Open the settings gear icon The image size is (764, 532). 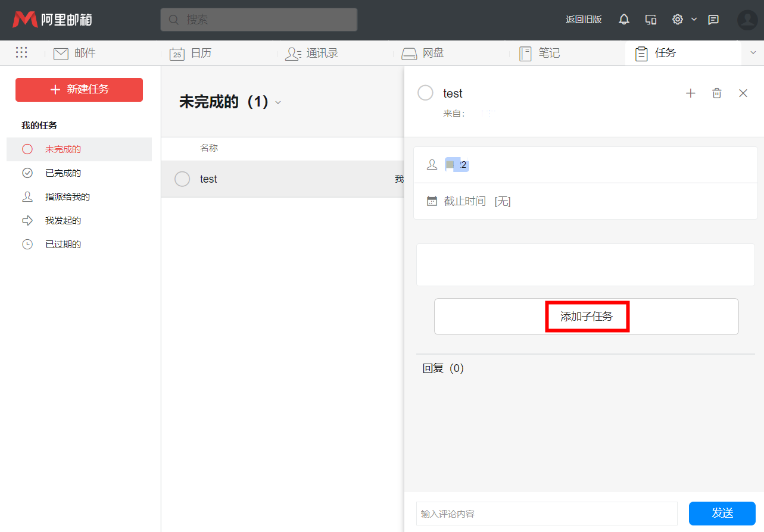tap(677, 20)
